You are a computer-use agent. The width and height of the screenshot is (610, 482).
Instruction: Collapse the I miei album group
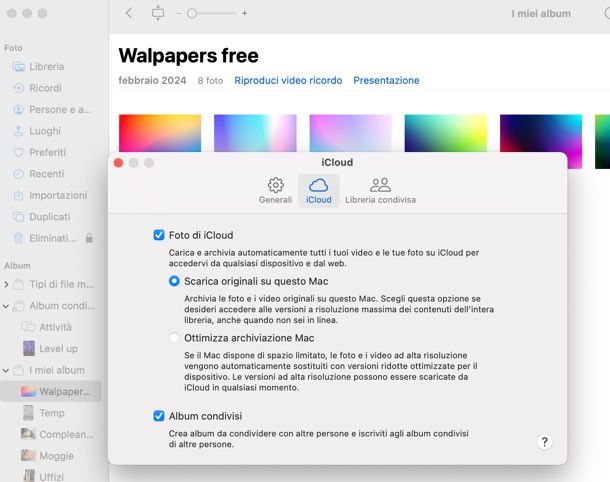(x=6, y=370)
